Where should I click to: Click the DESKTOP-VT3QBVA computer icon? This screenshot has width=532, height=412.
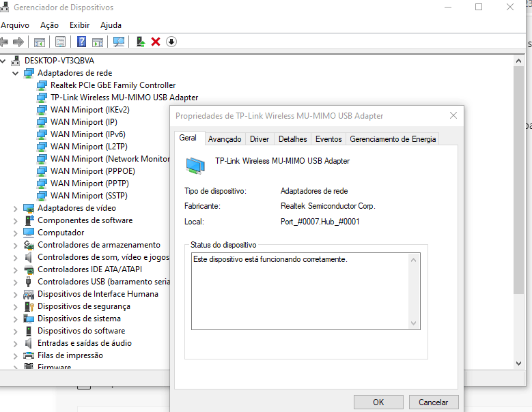[15, 61]
